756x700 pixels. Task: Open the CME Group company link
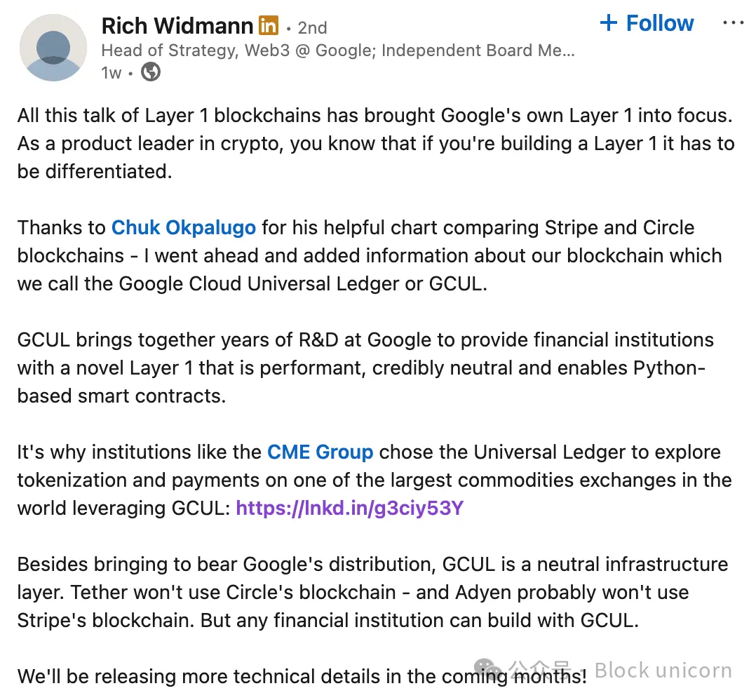tap(320, 452)
